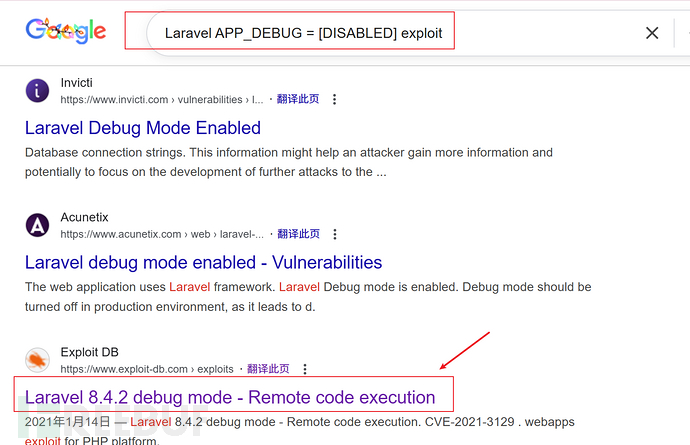Open three-dot menu for Invicti result

(x=334, y=100)
